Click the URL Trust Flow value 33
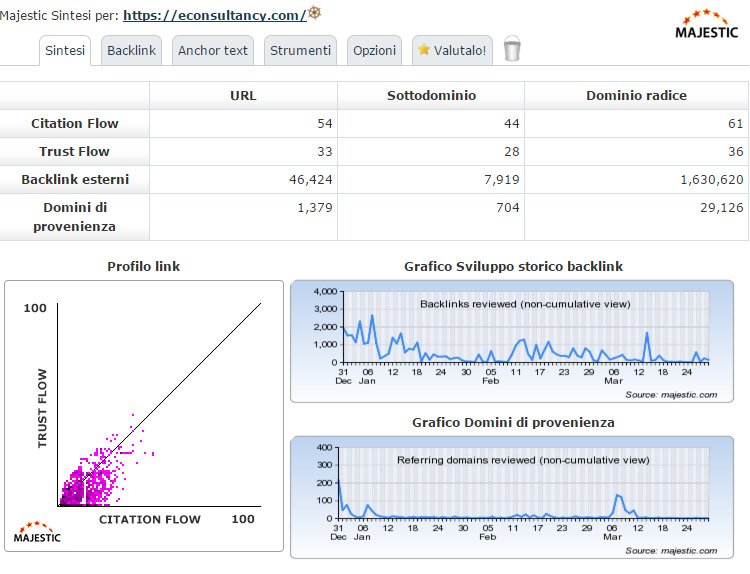This screenshot has width=750, height=574. click(x=325, y=152)
